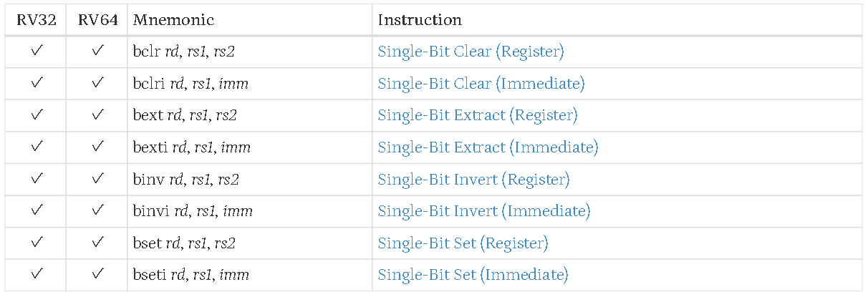This screenshot has height=297, width=868.
Task: Click the Mnemonic column header
Action: coord(174,19)
